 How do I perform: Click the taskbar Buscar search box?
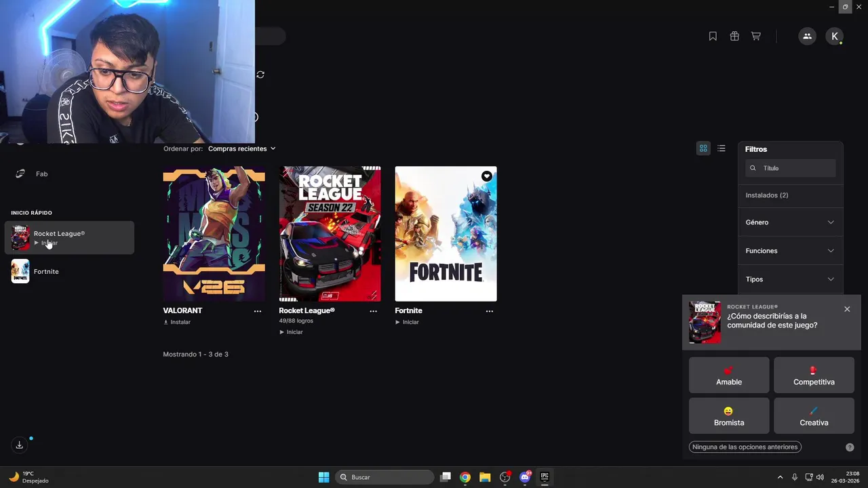coord(385,477)
